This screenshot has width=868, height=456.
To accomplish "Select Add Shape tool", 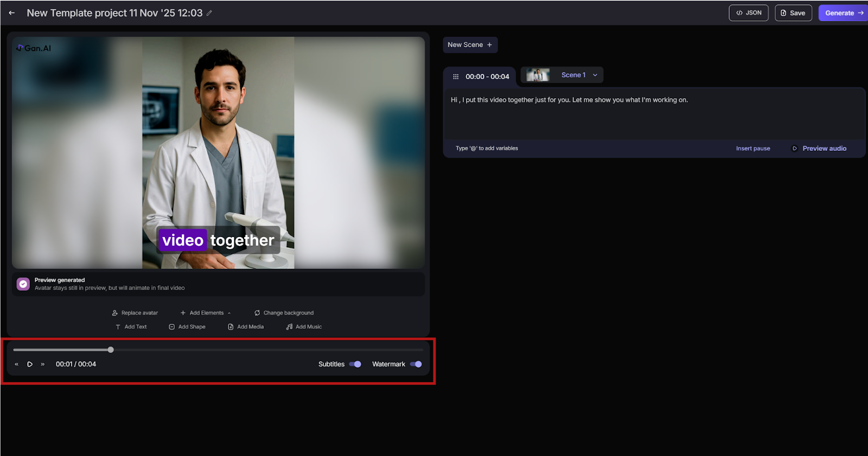I will click(187, 327).
